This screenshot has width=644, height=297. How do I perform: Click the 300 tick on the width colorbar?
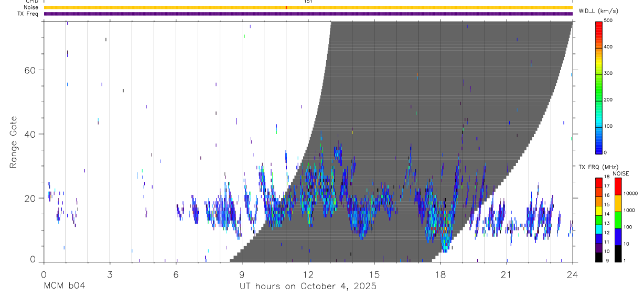click(609, 73)
